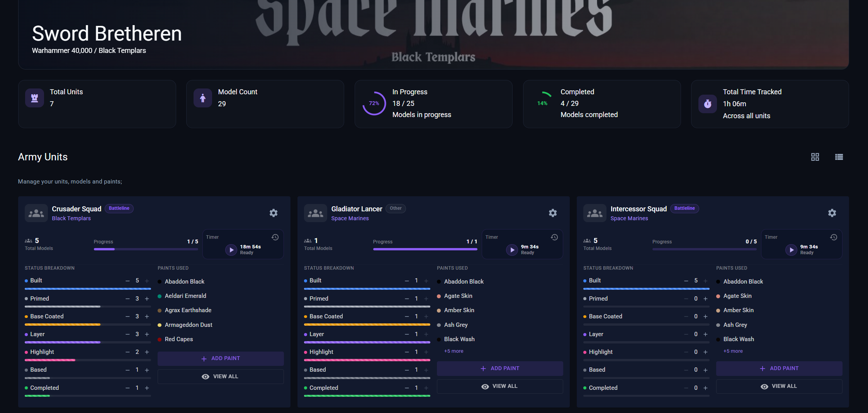This screenshot has height=413, width=868.
Task: Click the Gladiator Lancer group avatar icon
Action: tap(316, 213)
